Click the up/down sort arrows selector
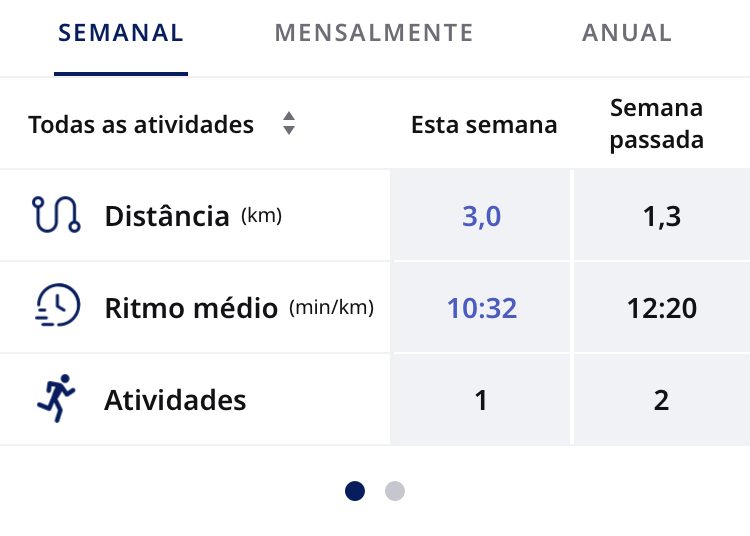 tap(288, 123)
